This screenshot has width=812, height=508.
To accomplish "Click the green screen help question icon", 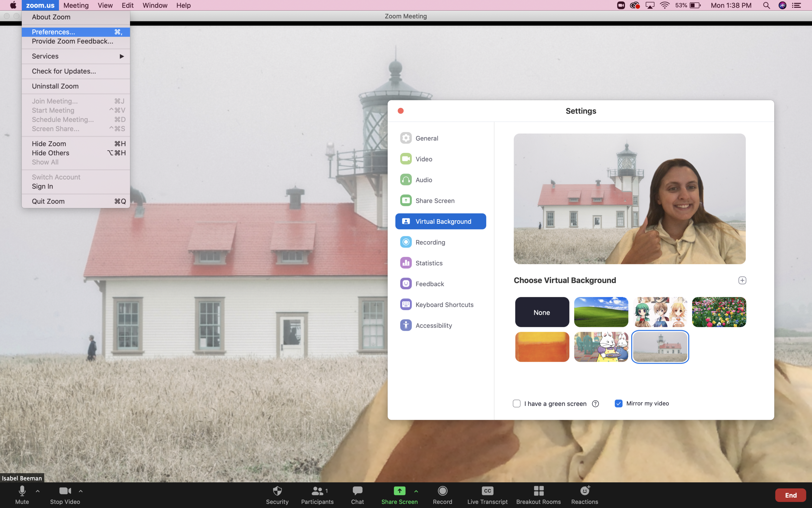I will click(x=595, y=404).
